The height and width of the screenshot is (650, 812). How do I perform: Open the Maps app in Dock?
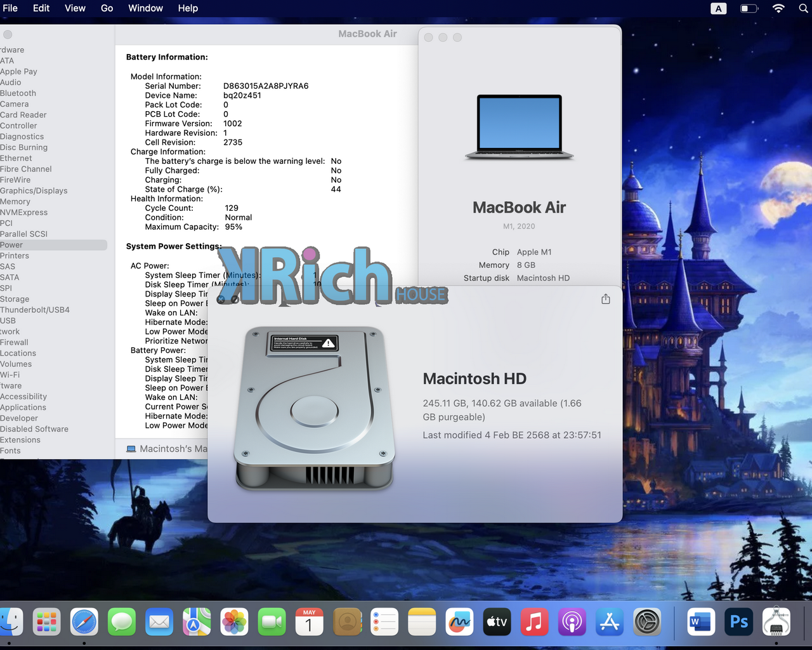click(197, 622)
